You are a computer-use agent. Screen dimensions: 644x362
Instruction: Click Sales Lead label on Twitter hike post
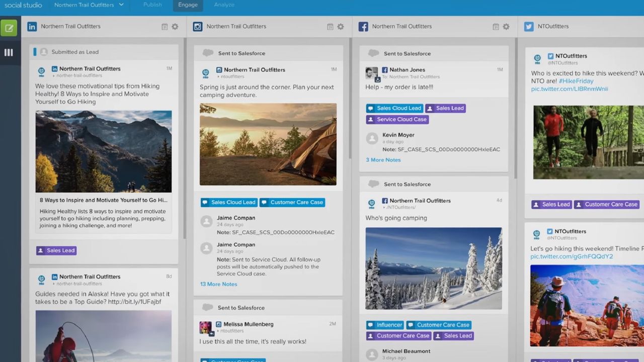coord(551,205)
